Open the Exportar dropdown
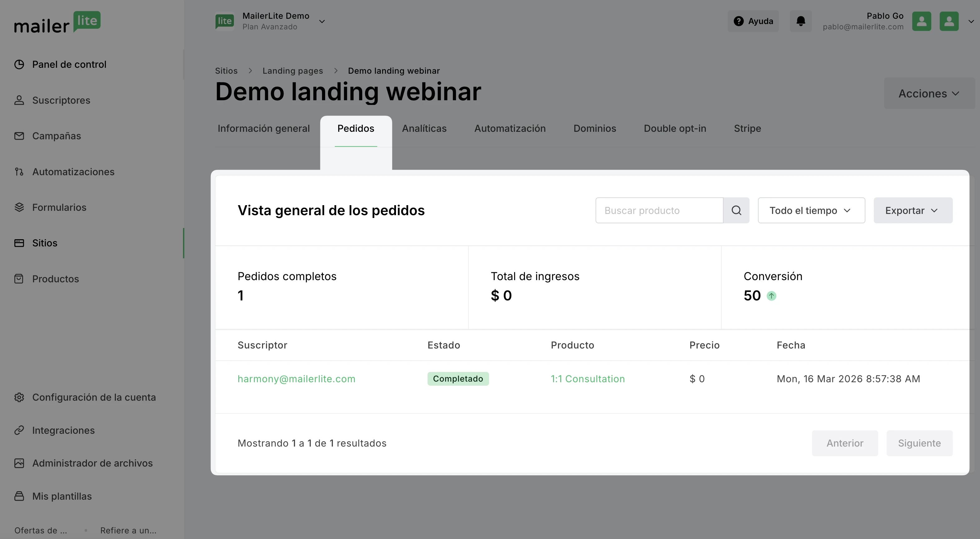This screenshot has width=980, height=539. (913, 210)
